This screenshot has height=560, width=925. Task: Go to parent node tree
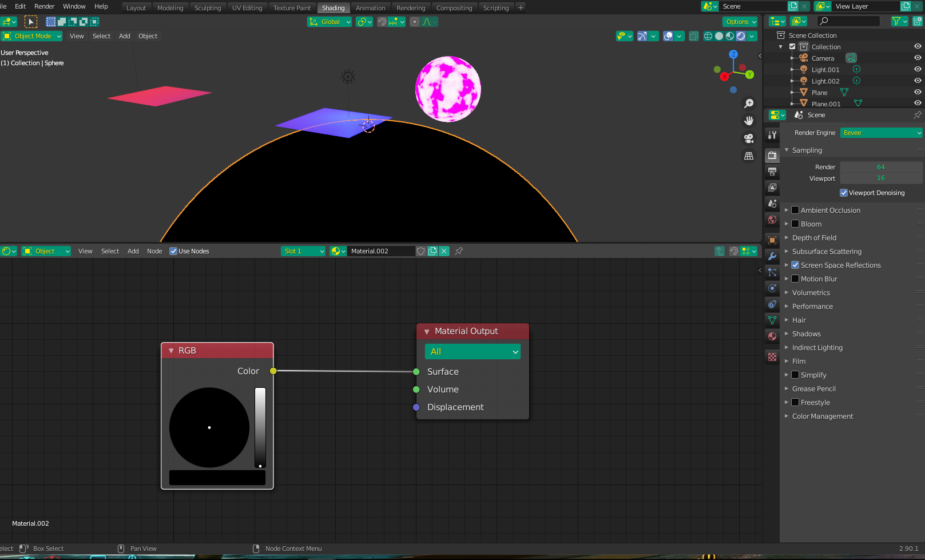click(720, 251)
